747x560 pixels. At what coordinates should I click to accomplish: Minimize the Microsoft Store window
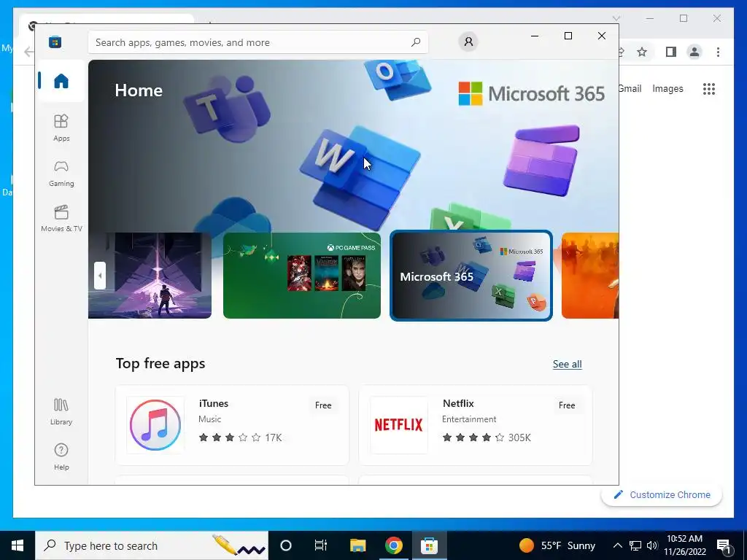click(x=535, y=36)
